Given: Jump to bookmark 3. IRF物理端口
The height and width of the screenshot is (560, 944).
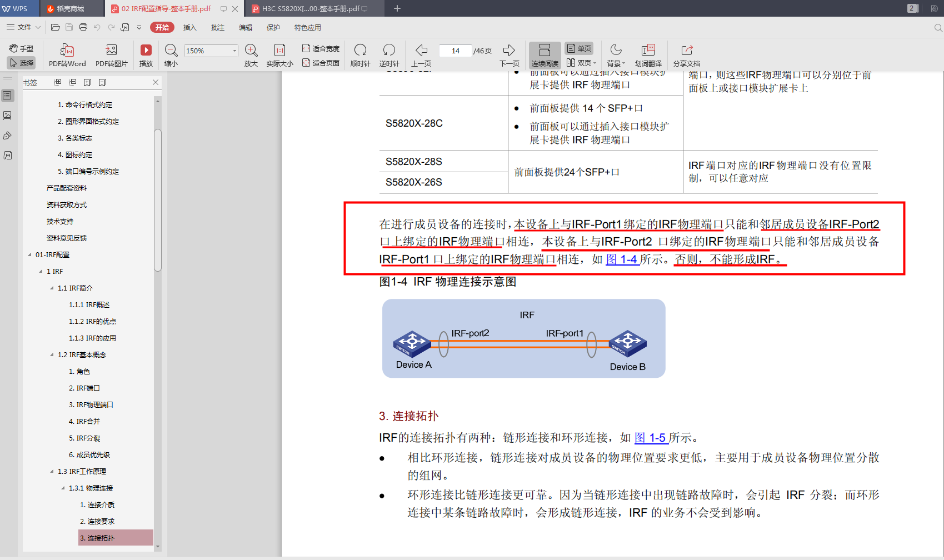Looking at the screenshot, I should pos(91,405).
